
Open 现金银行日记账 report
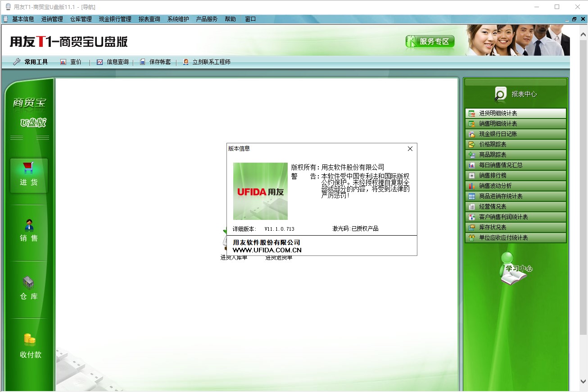tap(516, 134)
